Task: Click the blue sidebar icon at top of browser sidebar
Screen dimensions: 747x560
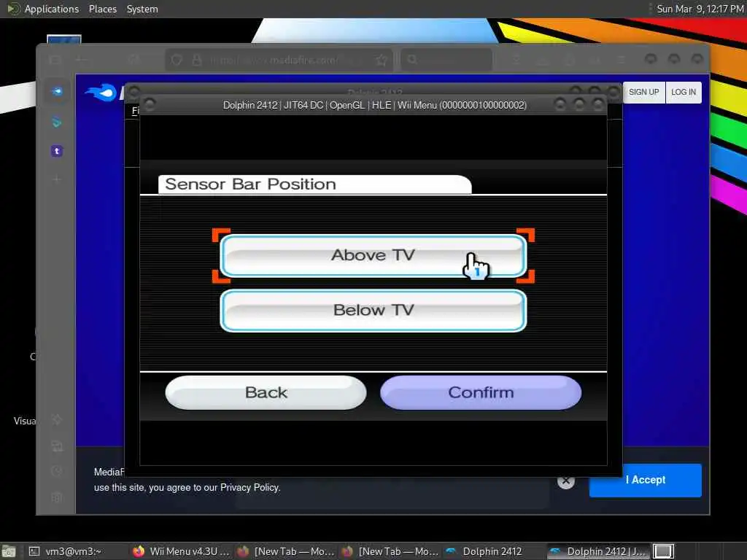Action: (57, 91)
